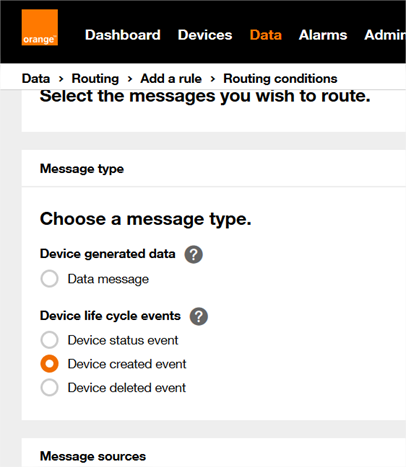Click the Device deleted event label
Image resolution: width=406 pixels, height=467 pixels.
point(127,388)
